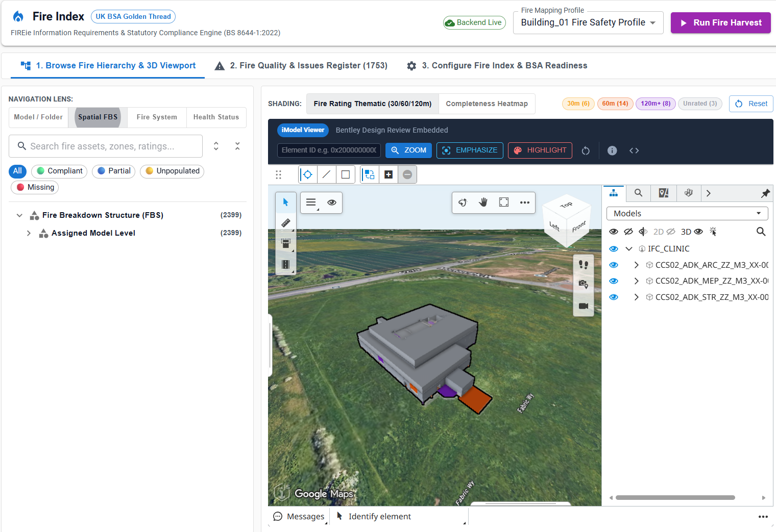Toggle visibility of CCS02_ADK_STR model

tap(614, 297)
